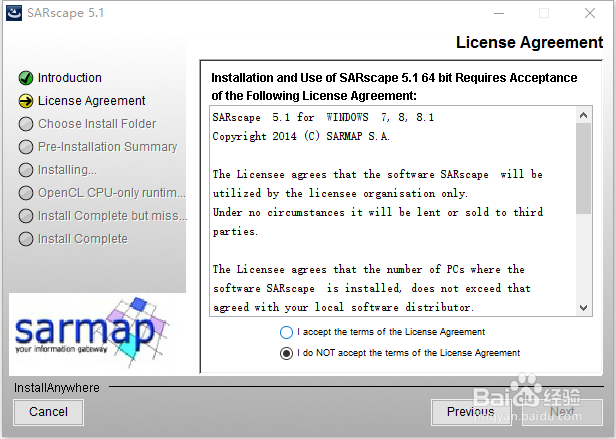This screenshot has height=439, width=616.
Task: Click the Cancel button
Action: click(x=48, y=412)
